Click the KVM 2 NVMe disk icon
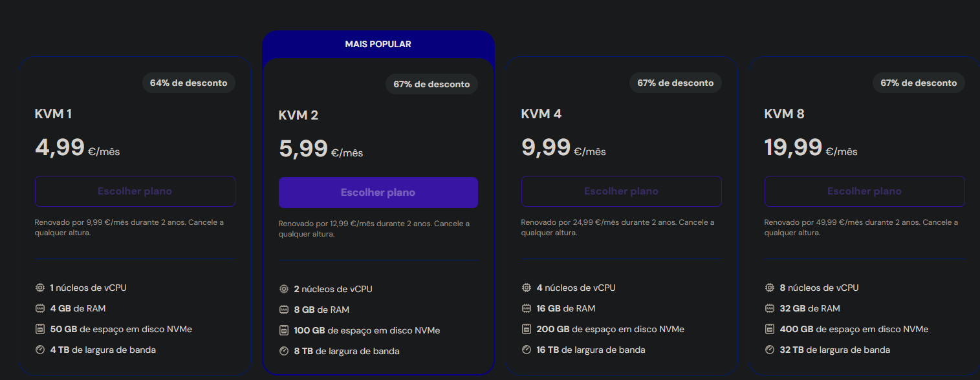 283,330
